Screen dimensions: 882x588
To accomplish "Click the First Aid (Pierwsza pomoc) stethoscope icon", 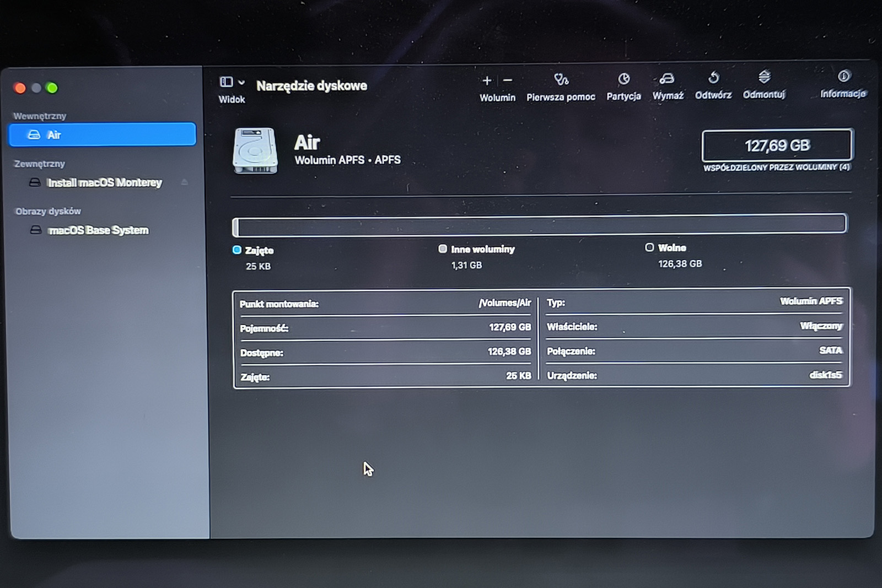I will coord(561,80).
